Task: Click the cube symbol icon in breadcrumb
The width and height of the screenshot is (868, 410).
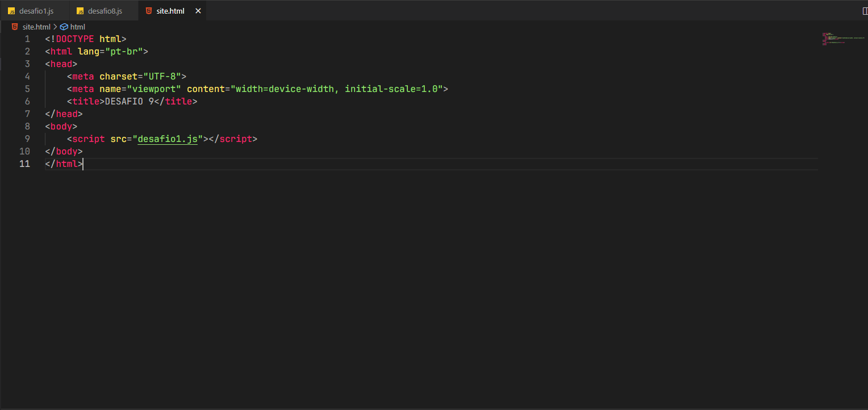Action: (64, 27)
